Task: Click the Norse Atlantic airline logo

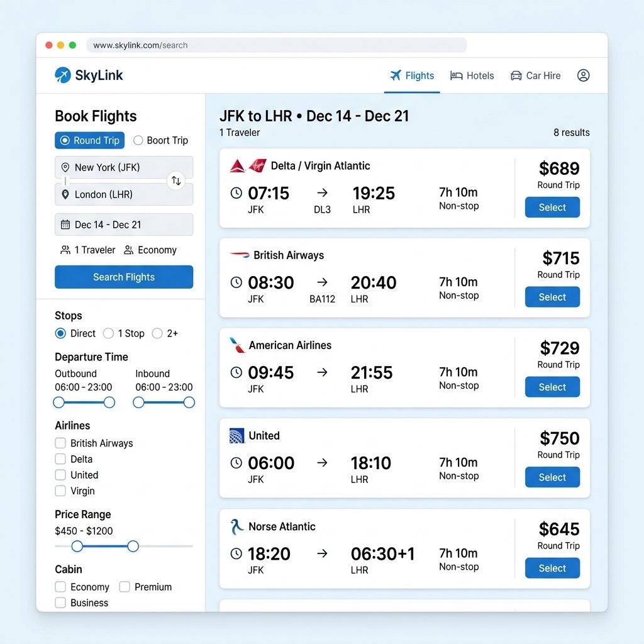Action: pos(236,526)
